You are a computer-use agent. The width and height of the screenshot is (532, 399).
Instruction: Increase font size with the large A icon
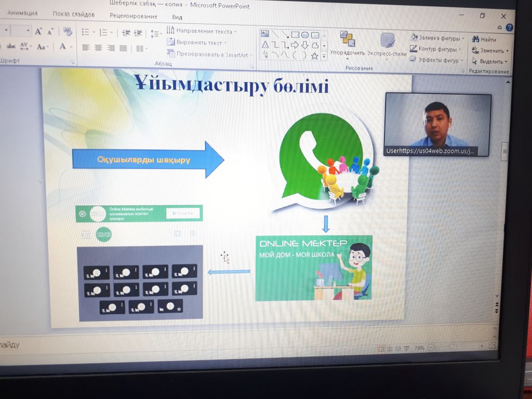(38, 32)
